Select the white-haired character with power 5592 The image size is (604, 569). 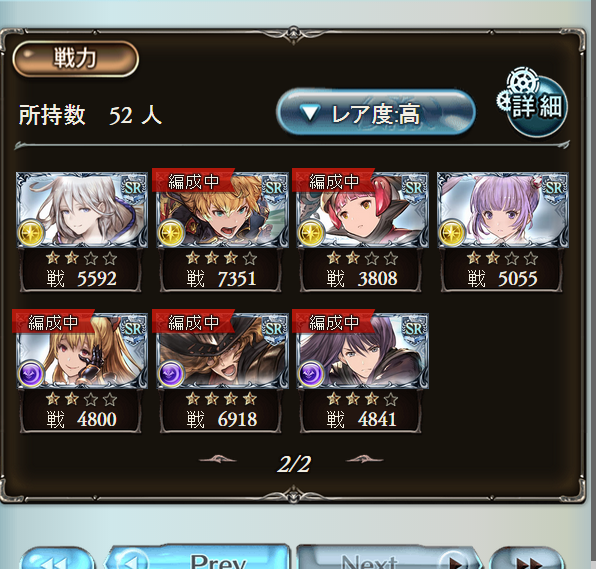[82, 231]
